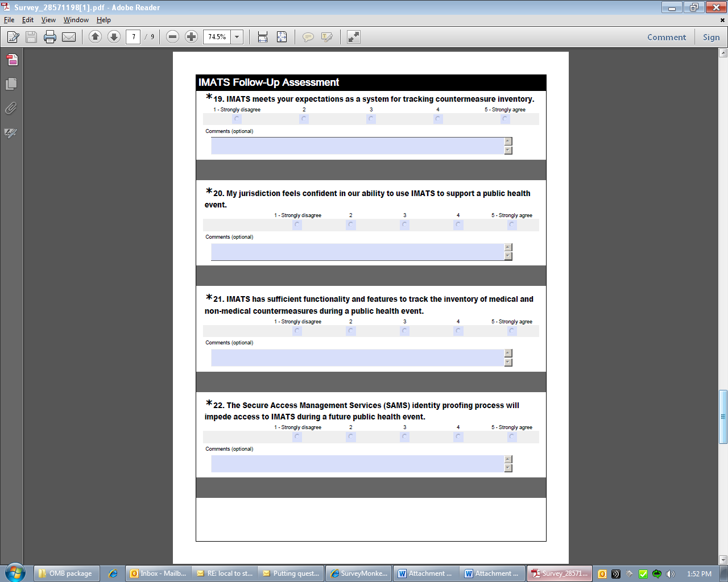Click scroll down arrow in question 21 comments
This screenshot has height=582, width=728.
(508, 363)
